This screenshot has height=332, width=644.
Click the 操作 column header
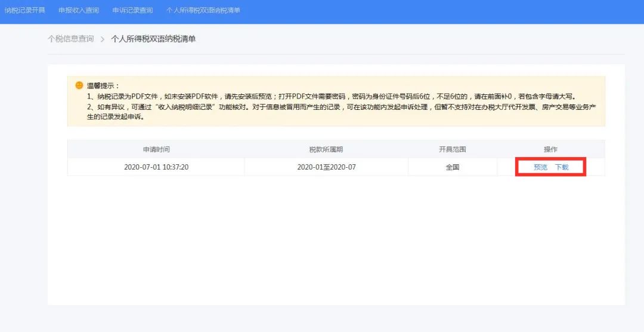pyautogui.click(x=551, y=149)
